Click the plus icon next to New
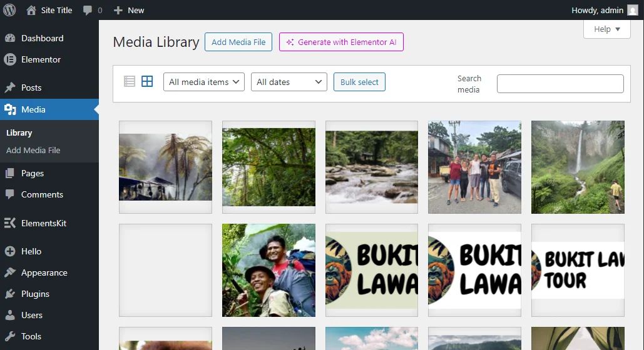The width and height of the screenshot is (644, 350). tap(118, 10)
